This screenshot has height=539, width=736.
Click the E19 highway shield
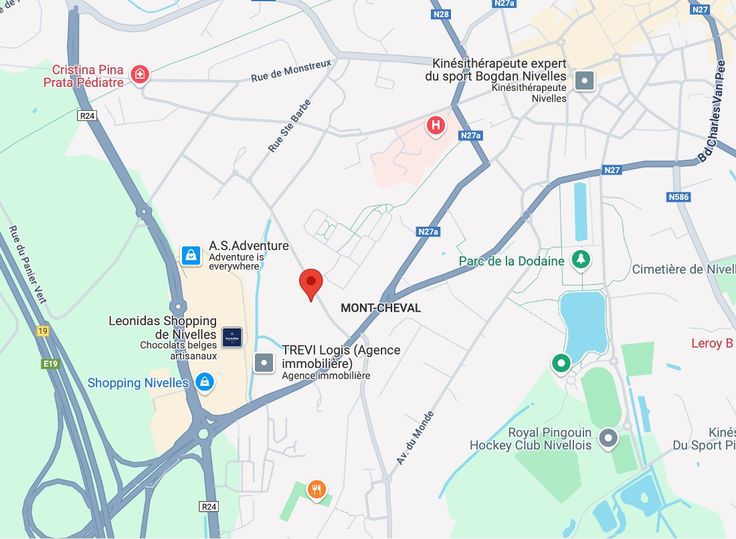click(50, 364)
